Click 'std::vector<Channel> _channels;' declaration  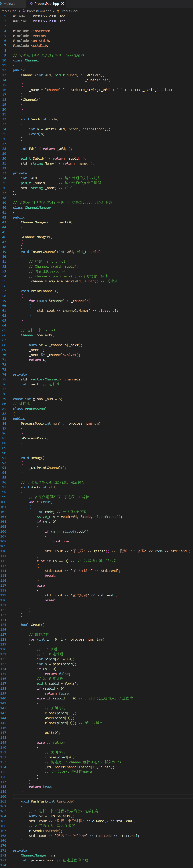[52, 379]
